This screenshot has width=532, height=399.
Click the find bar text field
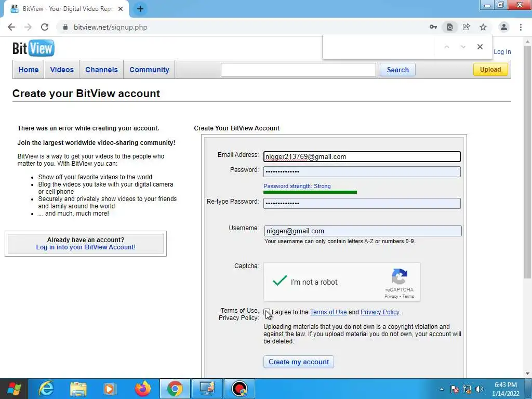coord(378,47)
